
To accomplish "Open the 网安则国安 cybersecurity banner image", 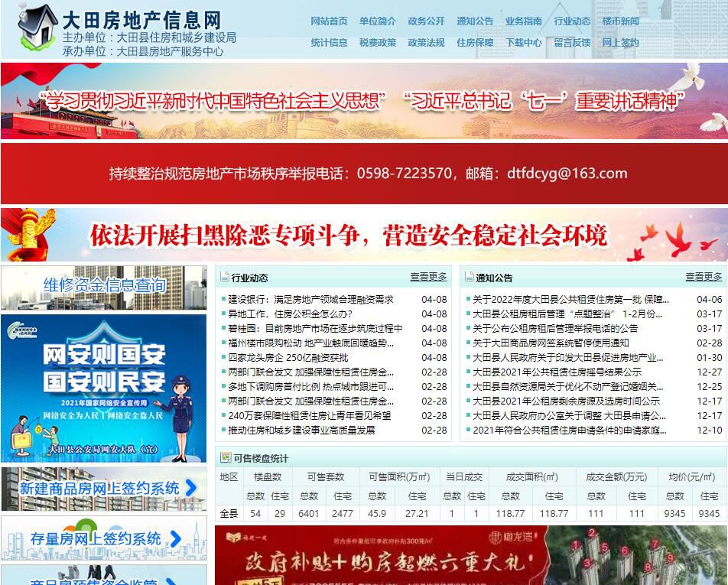I will point(104,388).
